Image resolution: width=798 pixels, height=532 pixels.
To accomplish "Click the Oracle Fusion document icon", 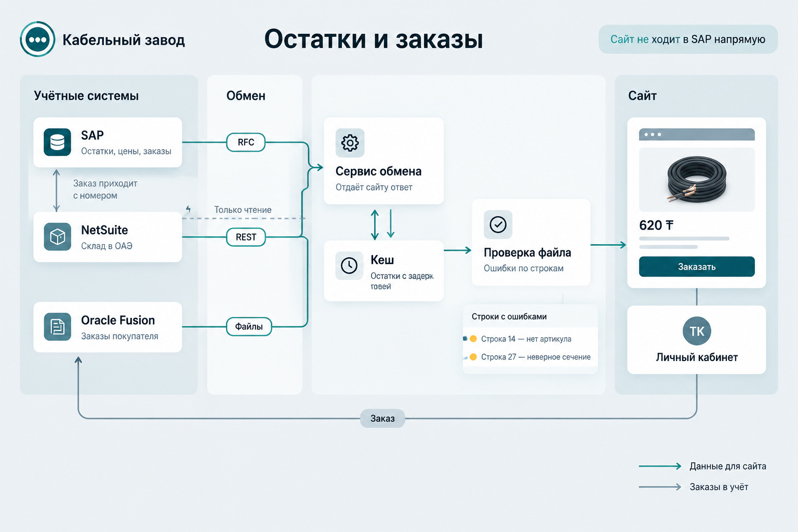I will 57,327.
